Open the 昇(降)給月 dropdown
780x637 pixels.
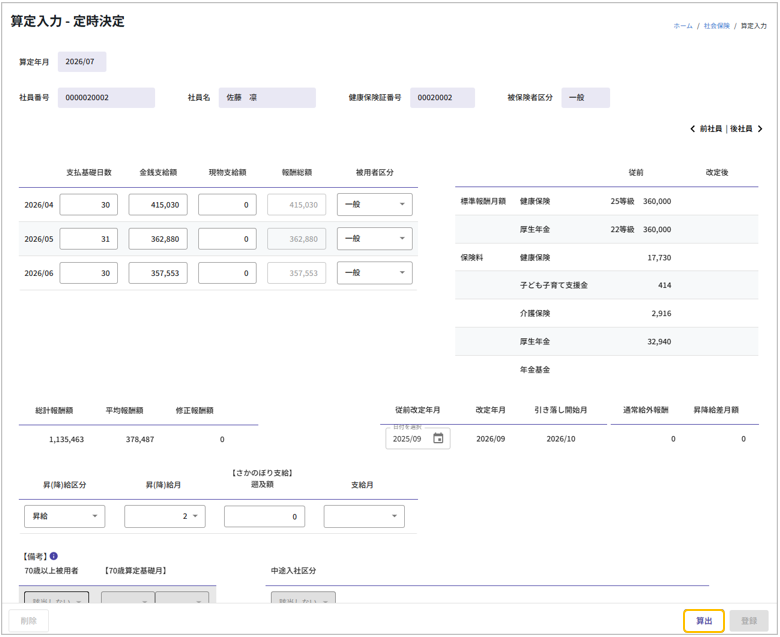click(x=164, y=516)
